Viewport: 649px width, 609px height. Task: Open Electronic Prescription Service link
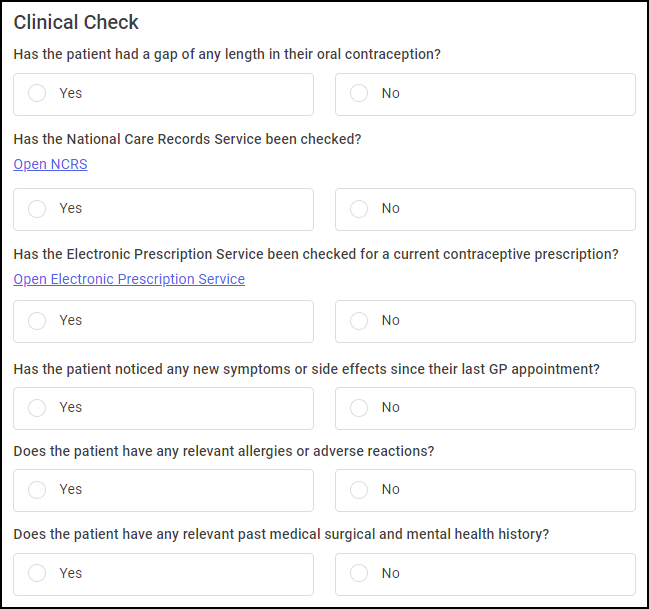point(129,279)
